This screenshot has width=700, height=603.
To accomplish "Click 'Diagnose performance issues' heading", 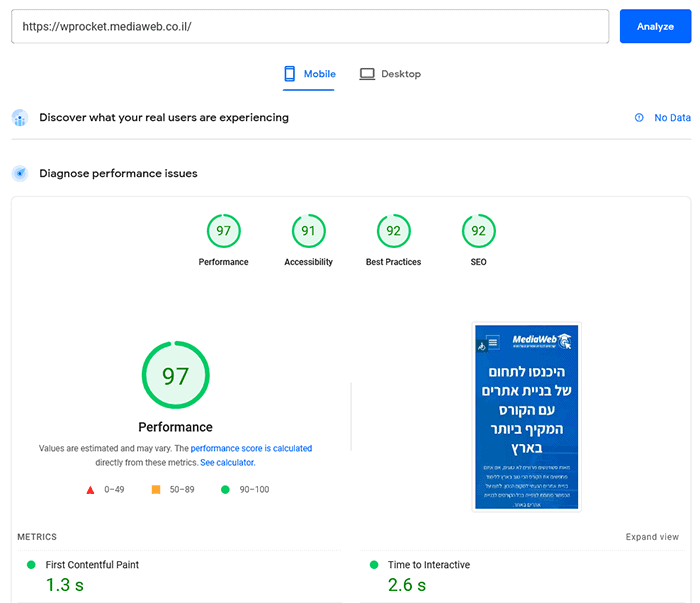I will tap(118, 173).
